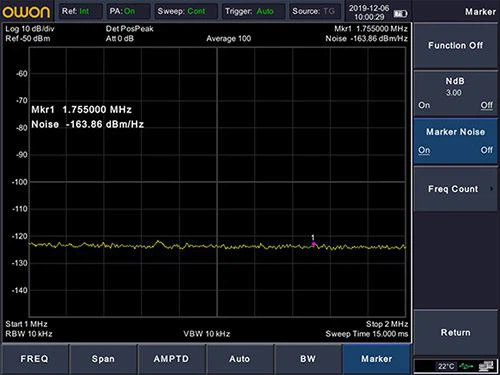Click the large Noise readout inside the graph
This screenshot has height=375, width=500.
[88, 124]
